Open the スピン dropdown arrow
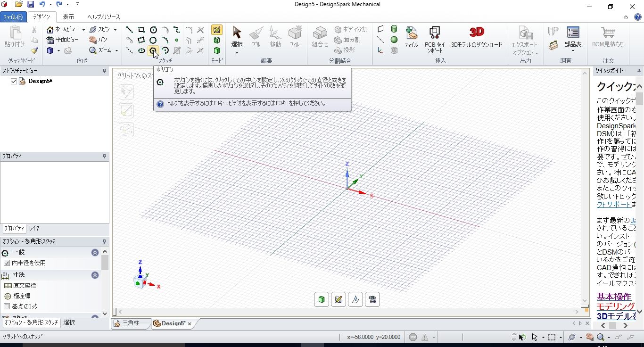The image size is (644, 347). [x=115, y=30]
